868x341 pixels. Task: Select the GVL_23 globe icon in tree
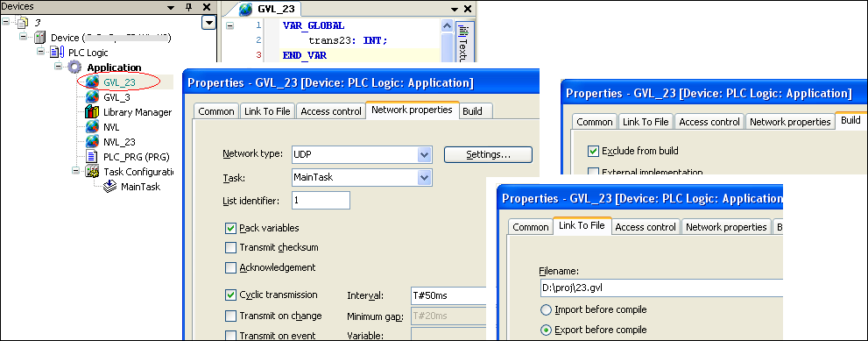[x=93, y=82]
